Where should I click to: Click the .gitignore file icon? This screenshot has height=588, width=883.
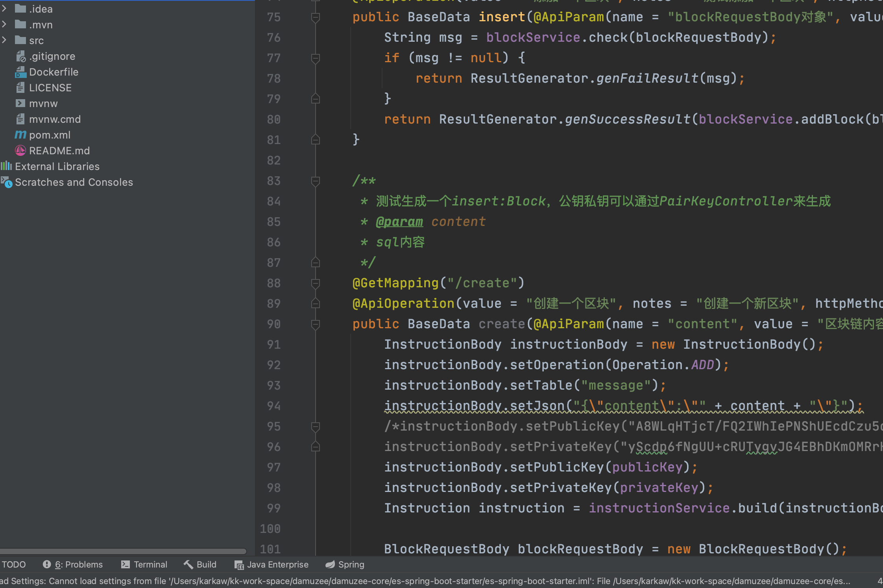pos(20,56)
